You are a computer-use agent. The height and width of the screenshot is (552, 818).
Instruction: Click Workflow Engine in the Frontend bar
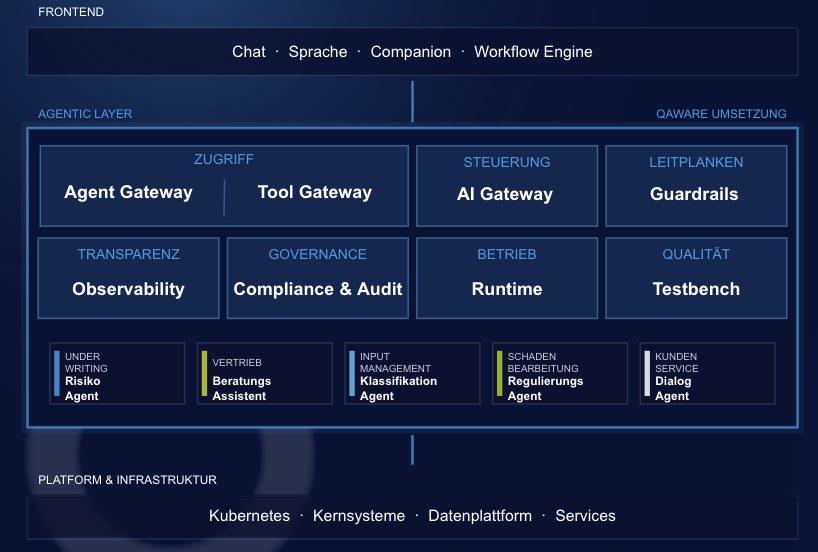click(533, 52)
